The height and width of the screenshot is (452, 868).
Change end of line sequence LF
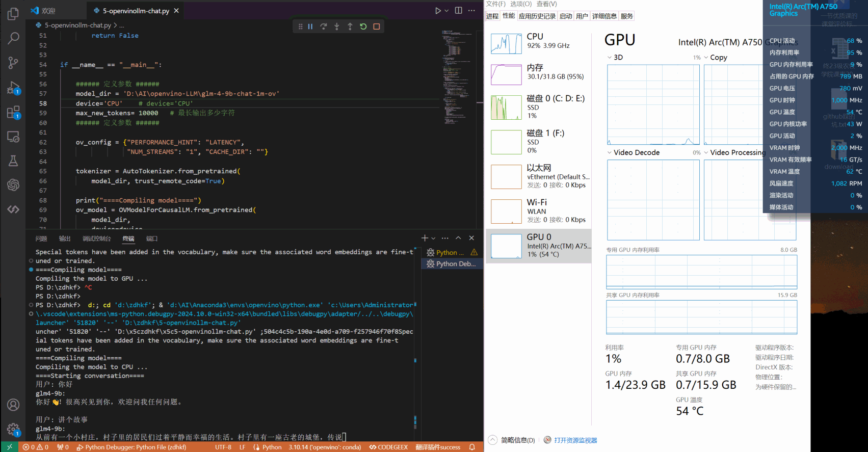pyautogui.click(x=242, y=447)
